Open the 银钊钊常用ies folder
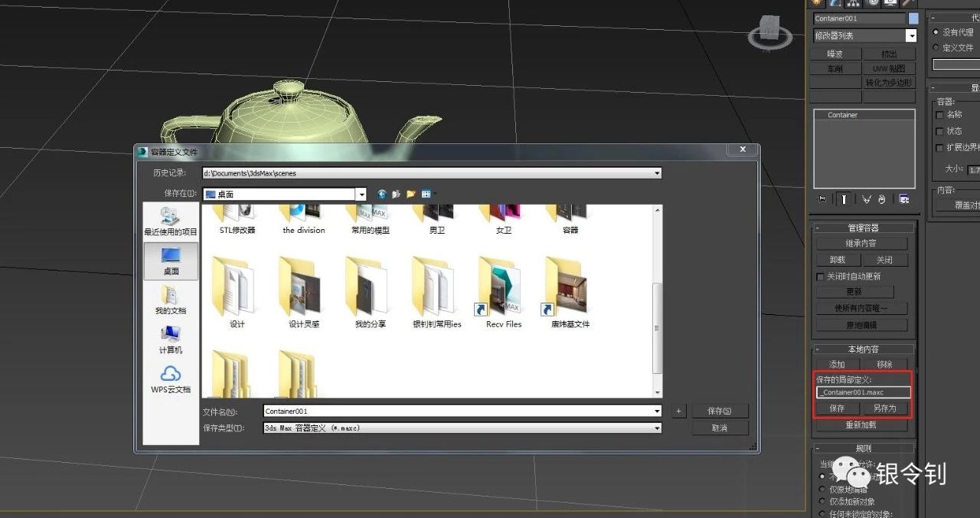The image size is (980, 518). coord(437,293)
